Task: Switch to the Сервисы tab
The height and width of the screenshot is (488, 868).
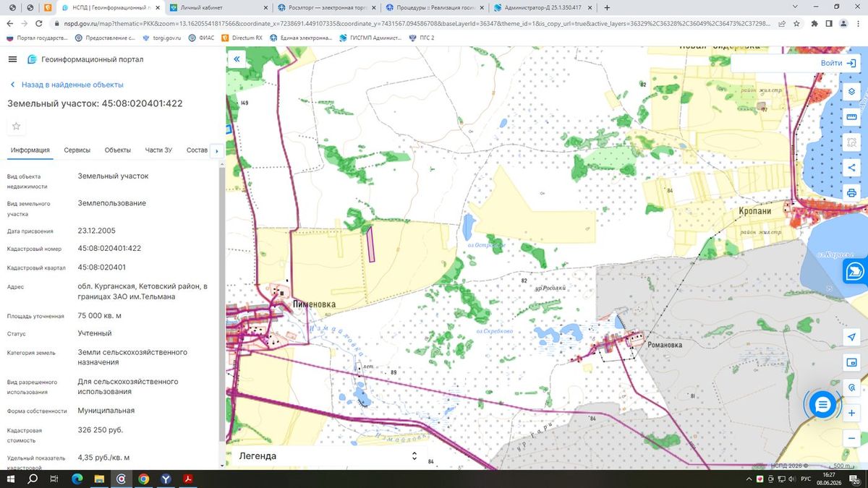Action: [77, 150]
